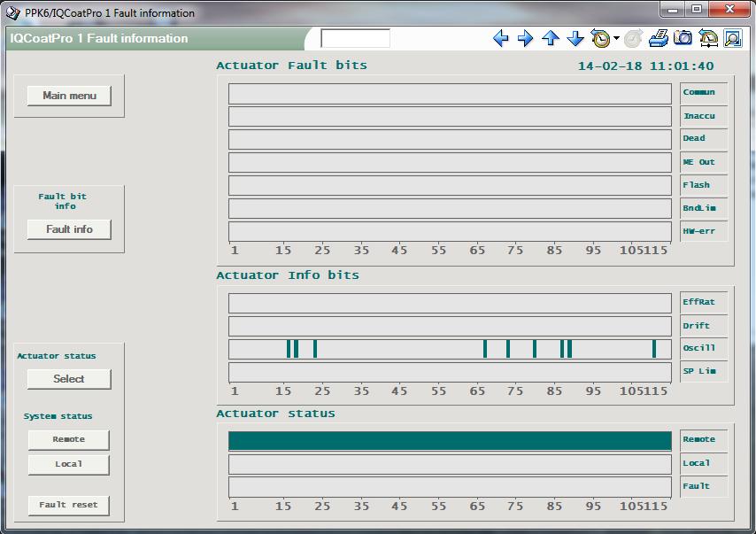Click the empty toolbar input field
756x534 pixels.
[x=355, y=38]
